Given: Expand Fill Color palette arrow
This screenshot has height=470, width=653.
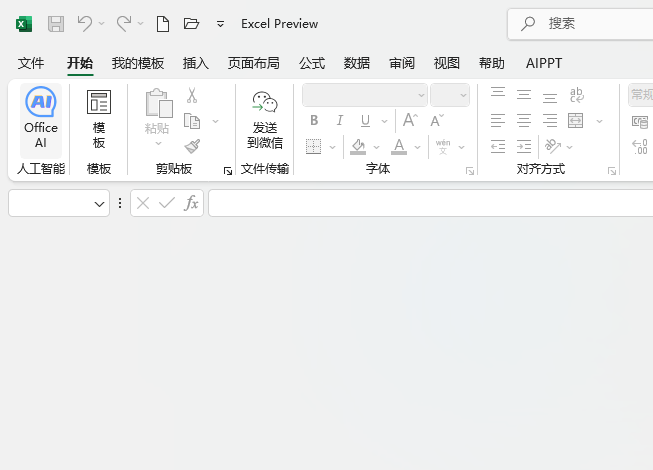Looking at the screenshot, I should tap(376, 147).
